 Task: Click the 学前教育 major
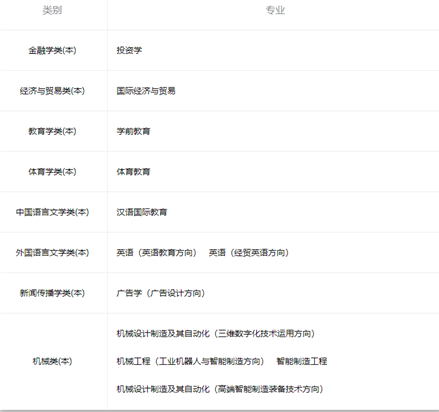pos(133,131)
